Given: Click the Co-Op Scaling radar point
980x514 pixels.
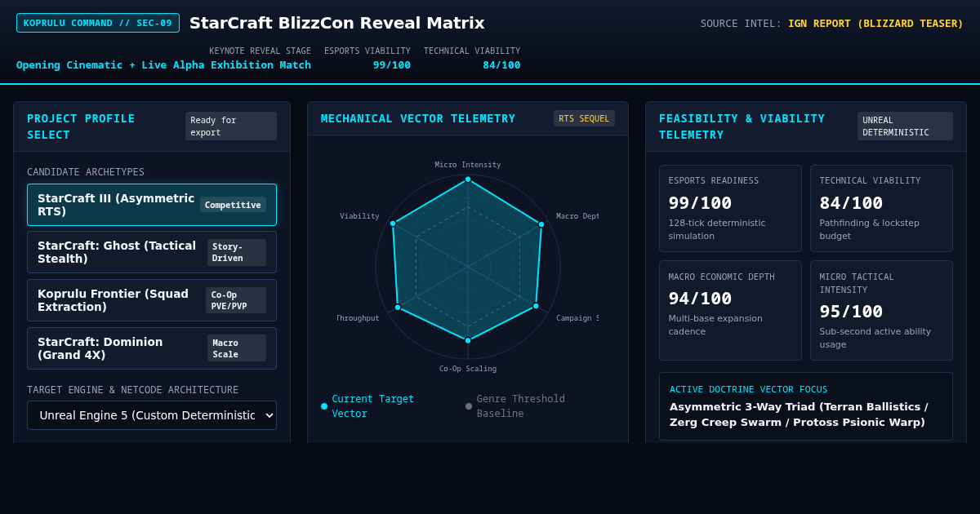Looking at the screenshot, I should coord(468,340).
